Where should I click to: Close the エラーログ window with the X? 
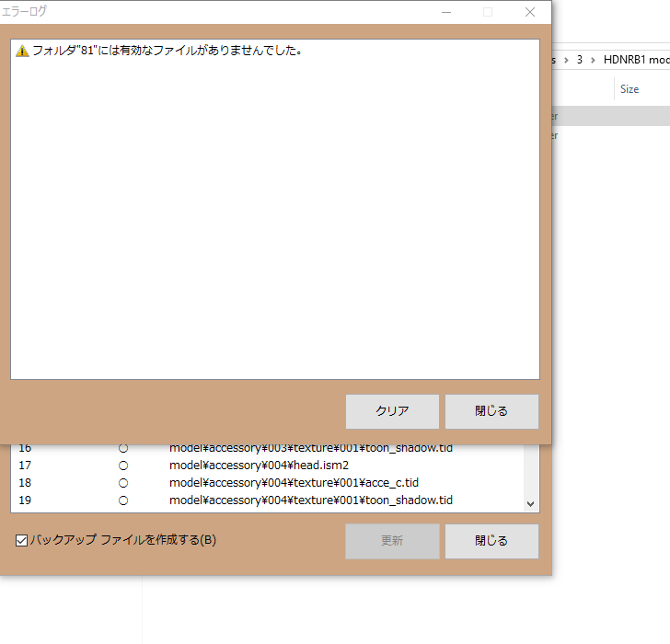[x=530, y=12]
